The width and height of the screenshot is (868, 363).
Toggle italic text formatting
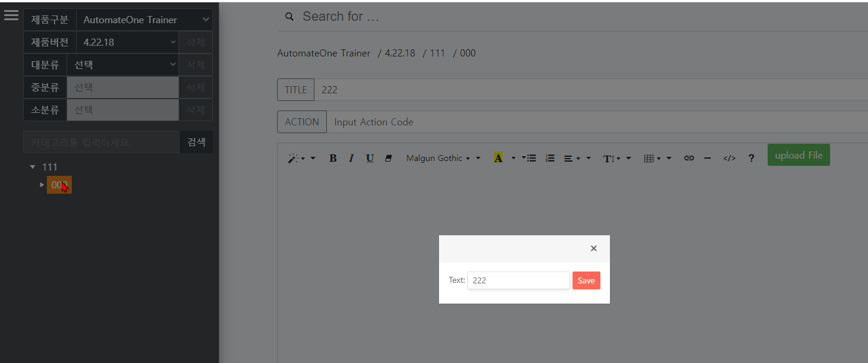click(351, 158)
